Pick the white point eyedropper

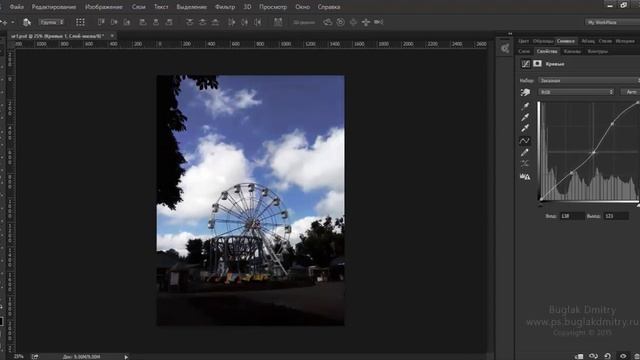pos(525,129)
